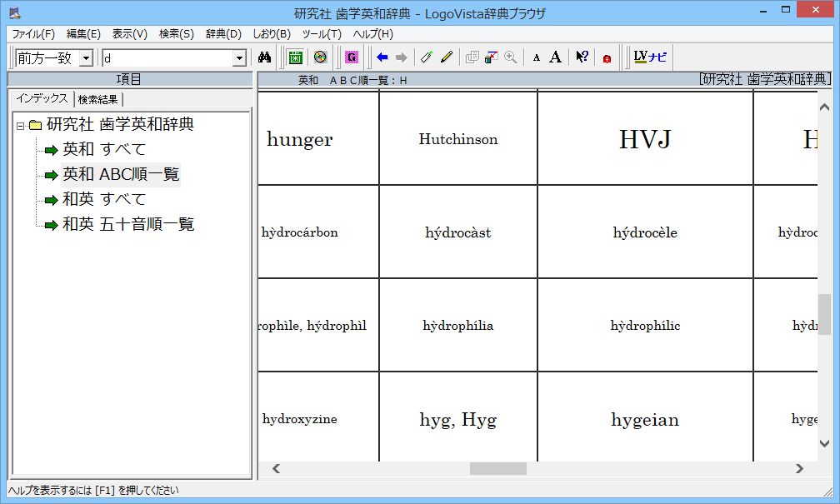Click the binoculars search icon
The image size is (840, 504).
(x=266, y=57)
